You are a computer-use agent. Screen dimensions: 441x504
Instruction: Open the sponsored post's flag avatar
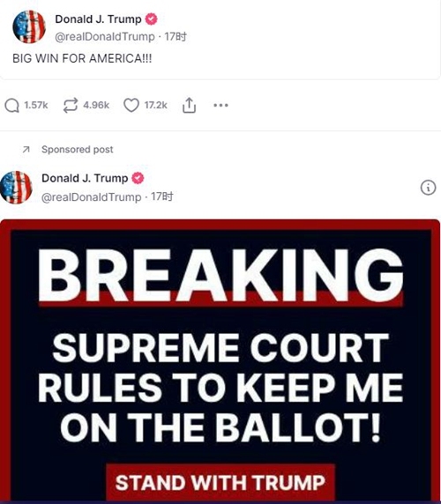point(16,188)
